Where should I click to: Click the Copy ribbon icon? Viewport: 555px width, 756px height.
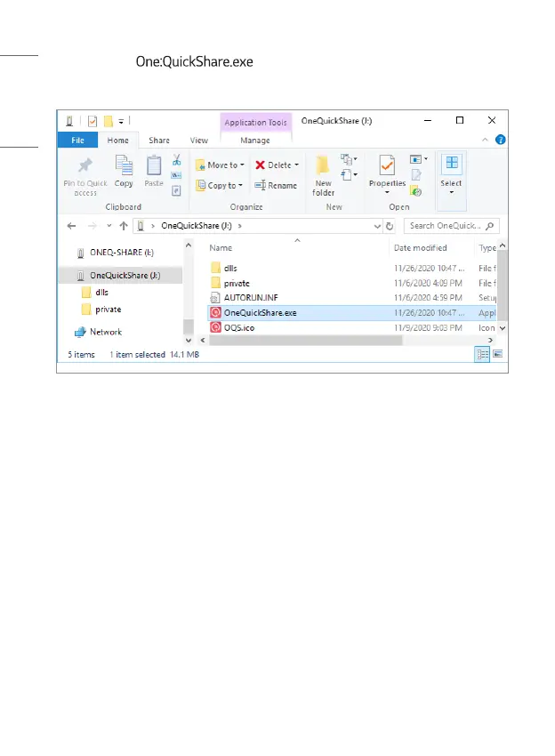[x=124, y=165]
